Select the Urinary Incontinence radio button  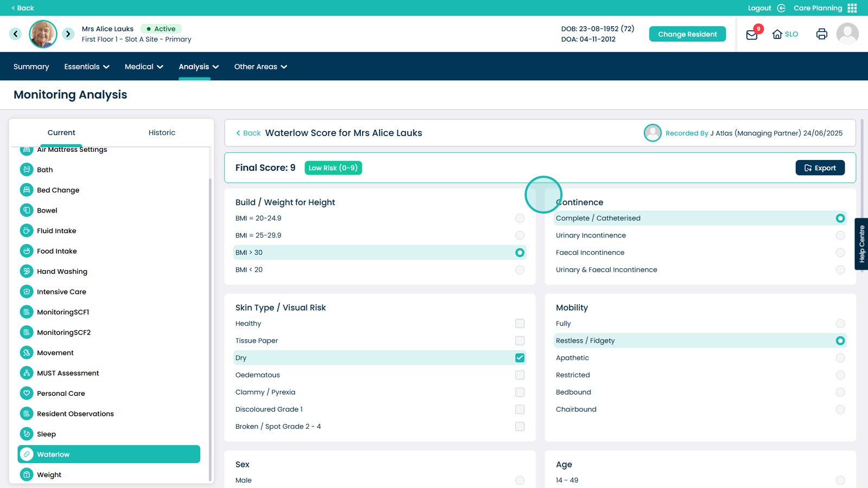click(840, 235)
